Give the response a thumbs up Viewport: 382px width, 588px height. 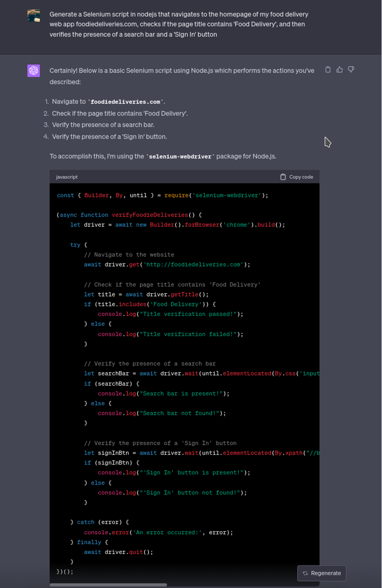[x=339, y=70]
